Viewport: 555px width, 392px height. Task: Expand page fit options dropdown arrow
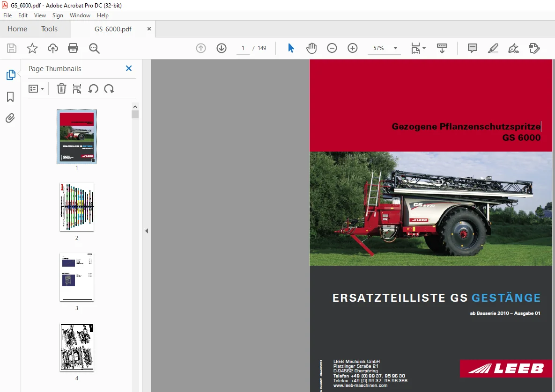click(424, 48)
